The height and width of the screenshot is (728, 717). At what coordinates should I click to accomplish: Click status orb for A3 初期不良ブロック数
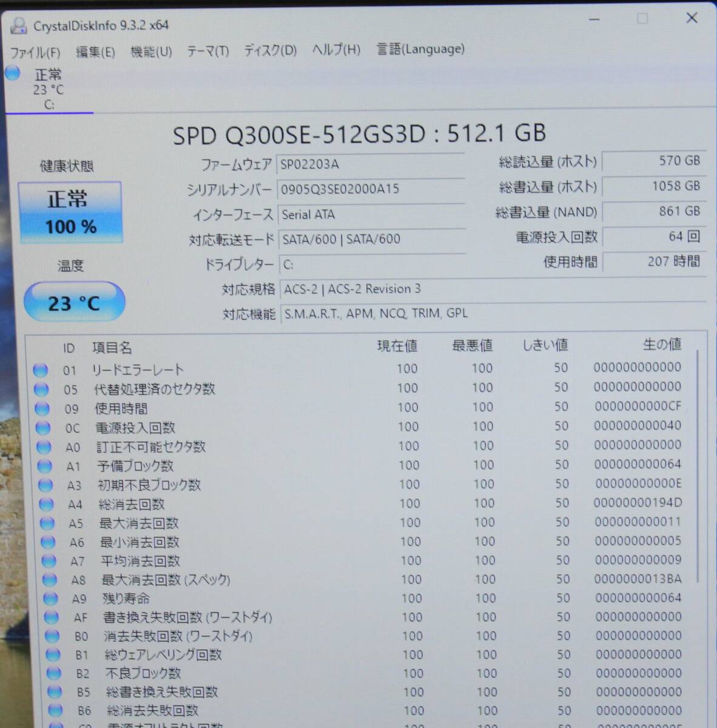(45, 485)
